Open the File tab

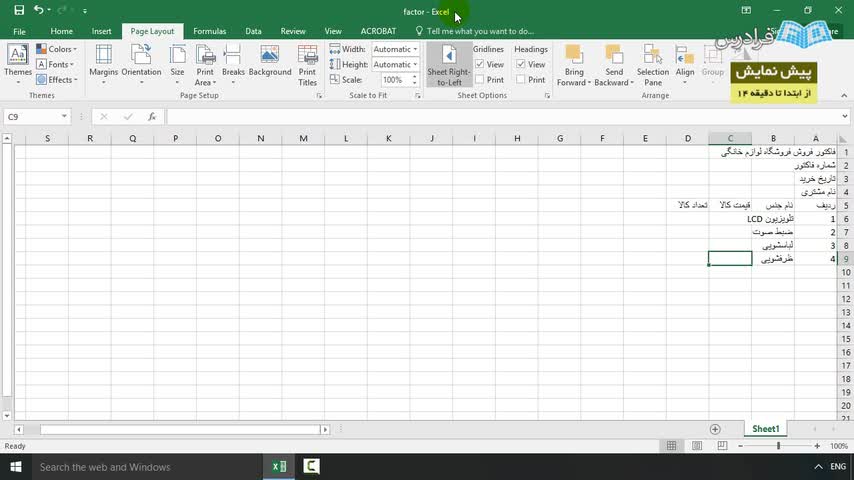pos(19,32)
